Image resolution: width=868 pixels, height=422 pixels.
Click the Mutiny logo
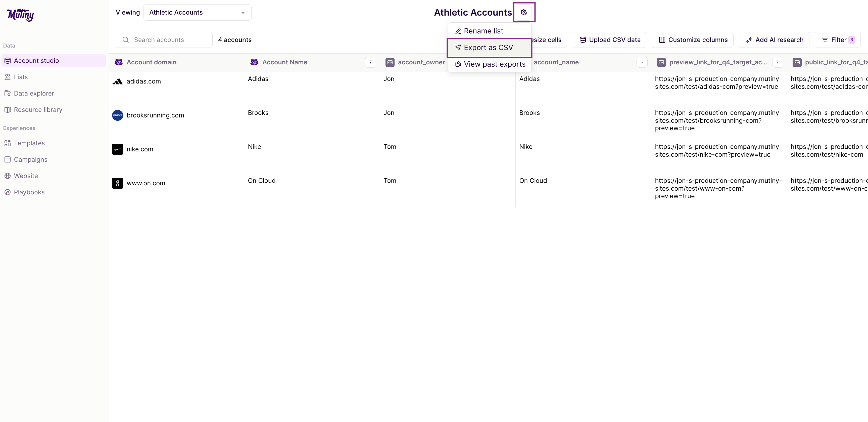click(20, 15)
